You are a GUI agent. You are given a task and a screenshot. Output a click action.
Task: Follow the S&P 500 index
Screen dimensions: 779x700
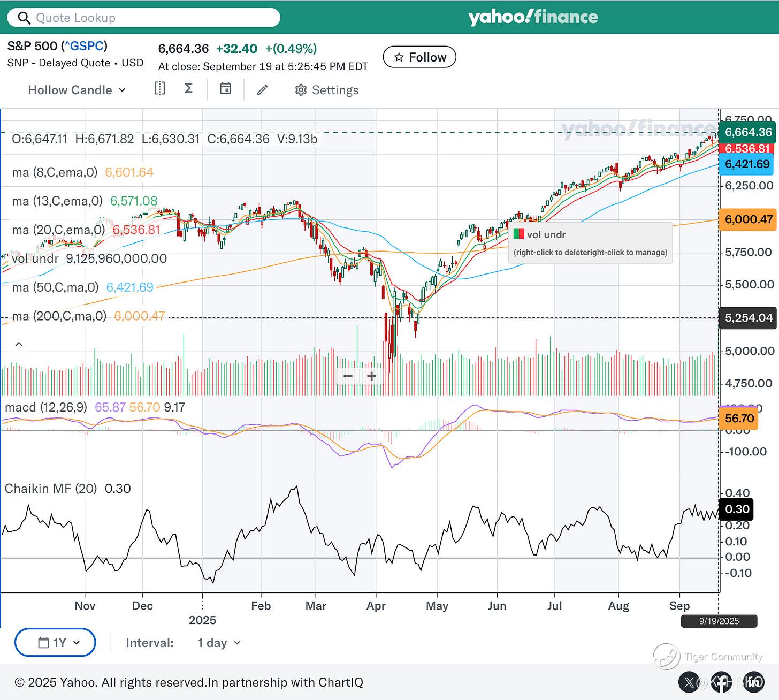pos(419,57)
